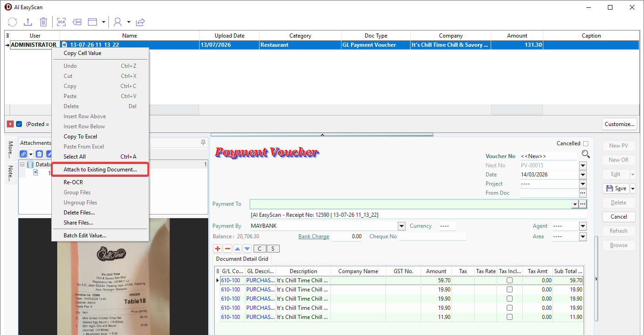Click the user profile toolbar icon

118,22
